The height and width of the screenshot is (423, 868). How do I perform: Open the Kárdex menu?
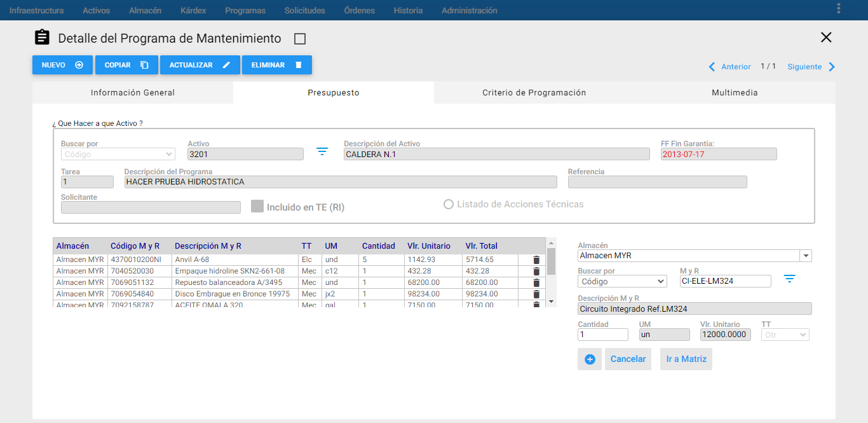193,10
